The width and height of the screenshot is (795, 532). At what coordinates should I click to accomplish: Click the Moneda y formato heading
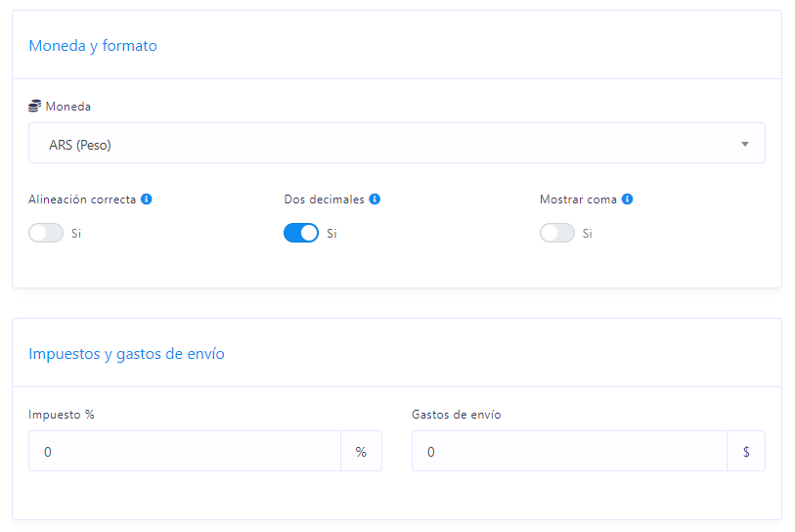click(x=93, y=46)
